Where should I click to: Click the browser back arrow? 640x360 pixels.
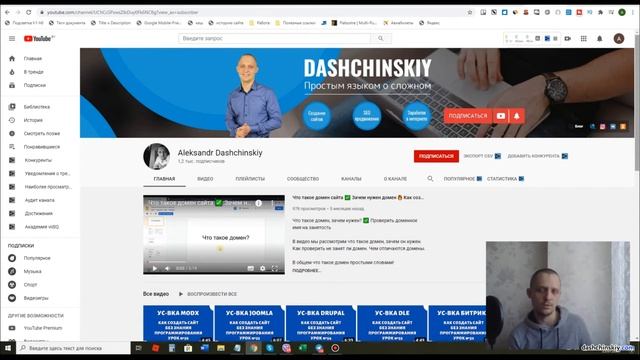pyautogui.click(x=7, y=12)
